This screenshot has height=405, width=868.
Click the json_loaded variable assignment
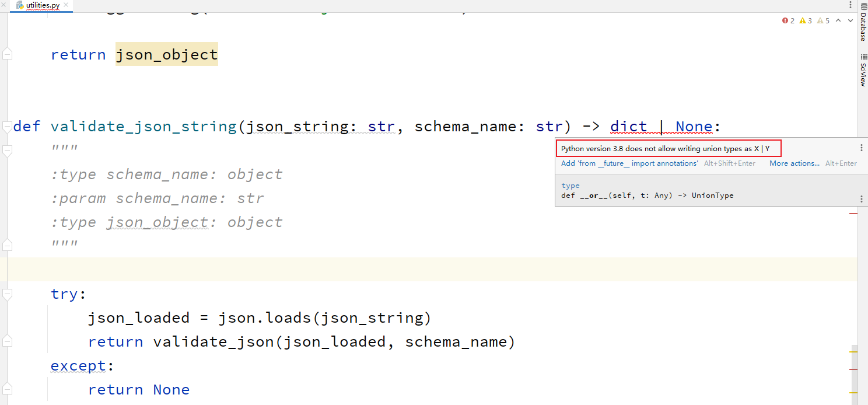coord(139,317)
